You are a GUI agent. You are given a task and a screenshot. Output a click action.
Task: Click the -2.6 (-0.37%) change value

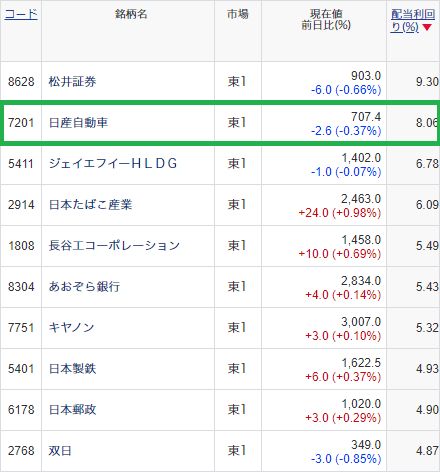[x=346, y=131]
